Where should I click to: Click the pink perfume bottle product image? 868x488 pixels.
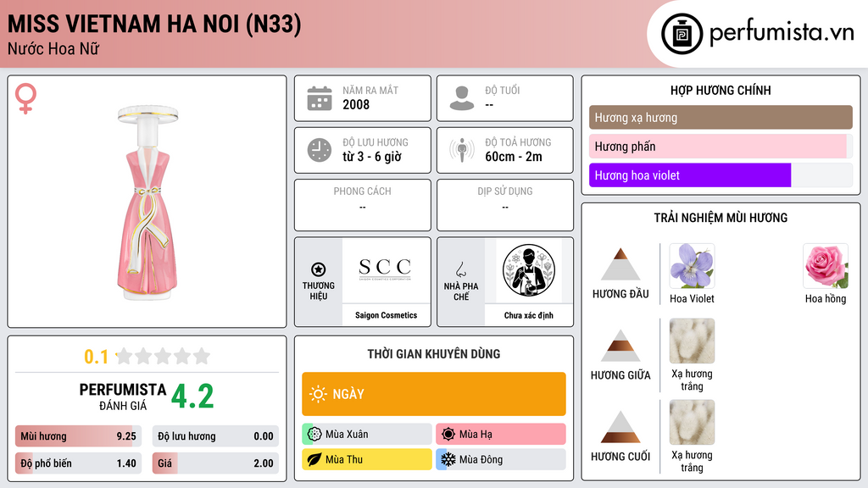147,202
